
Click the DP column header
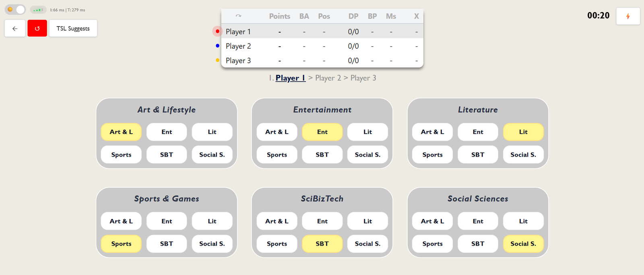tap(353, 16)
